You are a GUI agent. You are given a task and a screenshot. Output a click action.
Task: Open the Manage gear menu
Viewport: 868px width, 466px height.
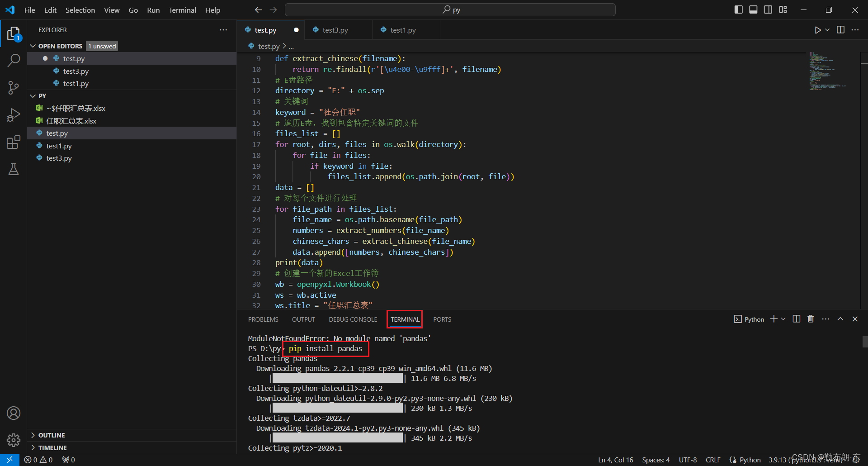14,440
